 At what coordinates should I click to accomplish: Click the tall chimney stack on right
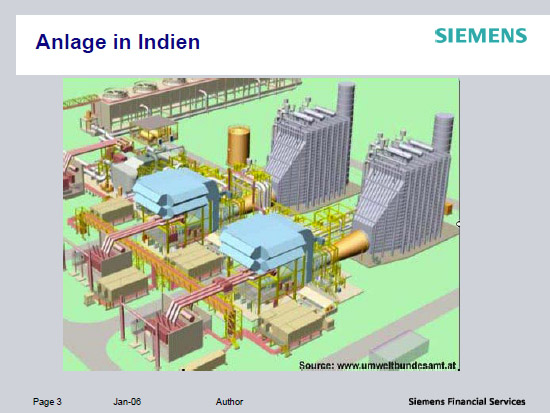click(x=443, y=133)
